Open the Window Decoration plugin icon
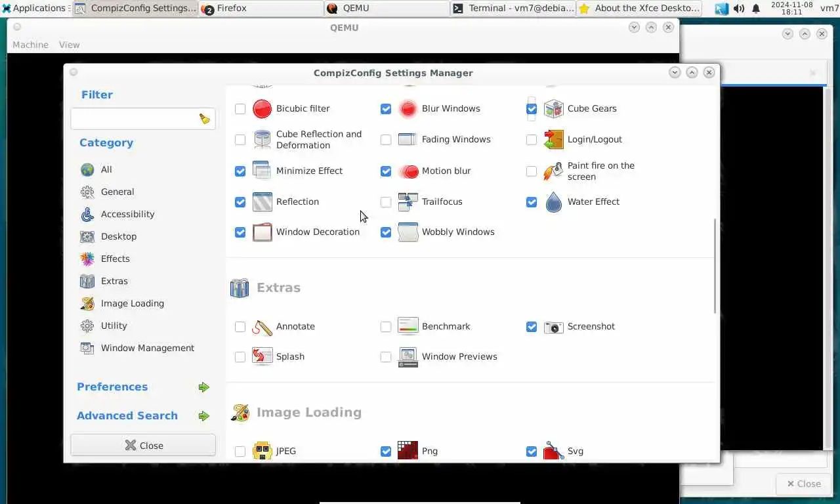Image resolution: width=840 pixels, height=504 pixels. [262, 232]
